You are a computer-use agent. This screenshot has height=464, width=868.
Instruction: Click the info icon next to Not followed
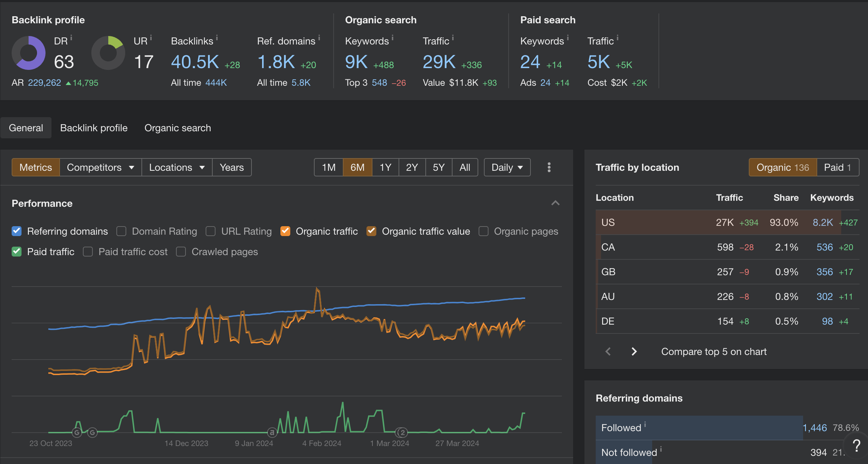coord(661,449)
